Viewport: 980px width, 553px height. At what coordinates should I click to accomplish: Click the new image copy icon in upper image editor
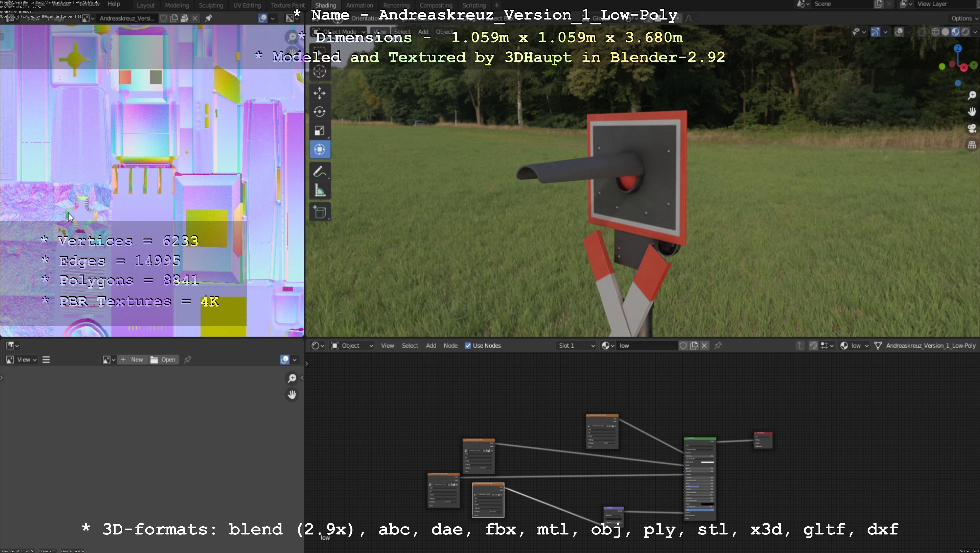click(x=174, y=18)
